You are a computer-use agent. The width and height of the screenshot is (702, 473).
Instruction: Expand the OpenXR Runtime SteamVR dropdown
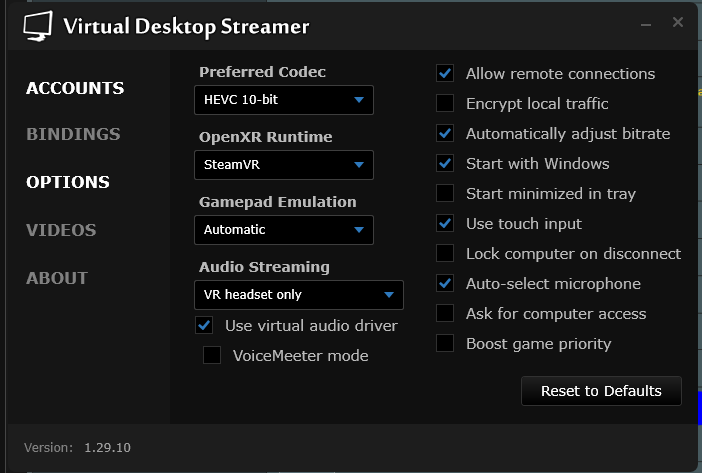tap(284, 165)
